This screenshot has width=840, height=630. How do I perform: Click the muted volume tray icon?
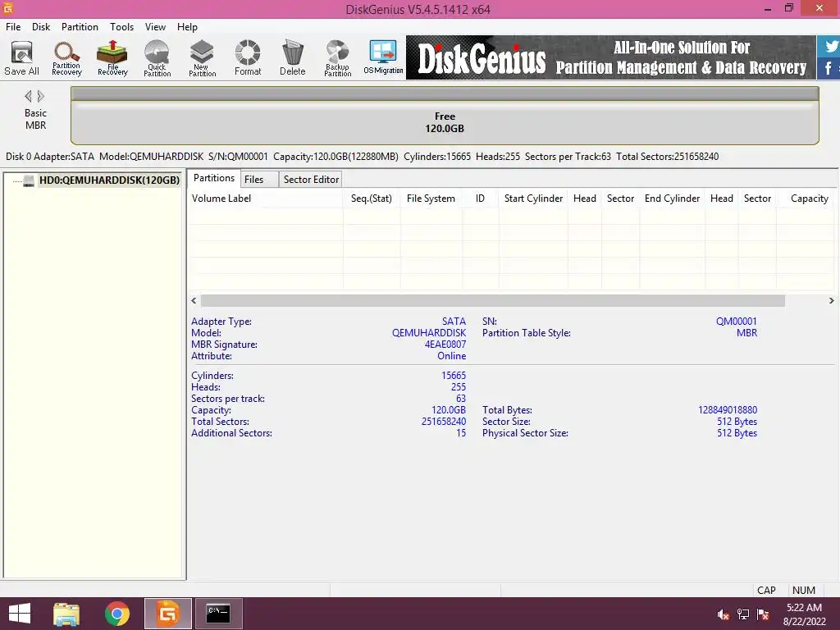724,614
